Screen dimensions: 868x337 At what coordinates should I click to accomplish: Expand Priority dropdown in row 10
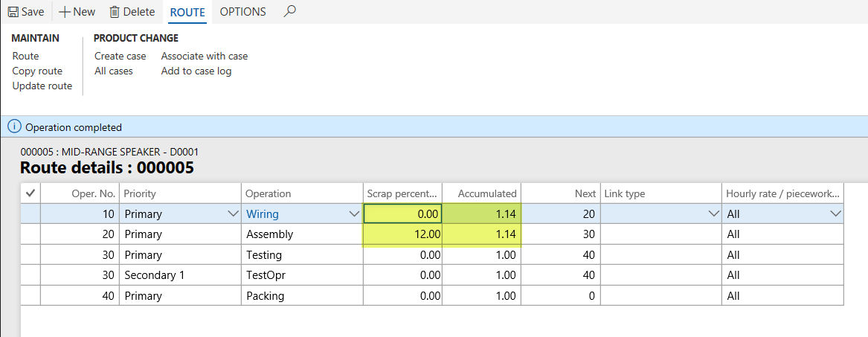coord(231,214)
